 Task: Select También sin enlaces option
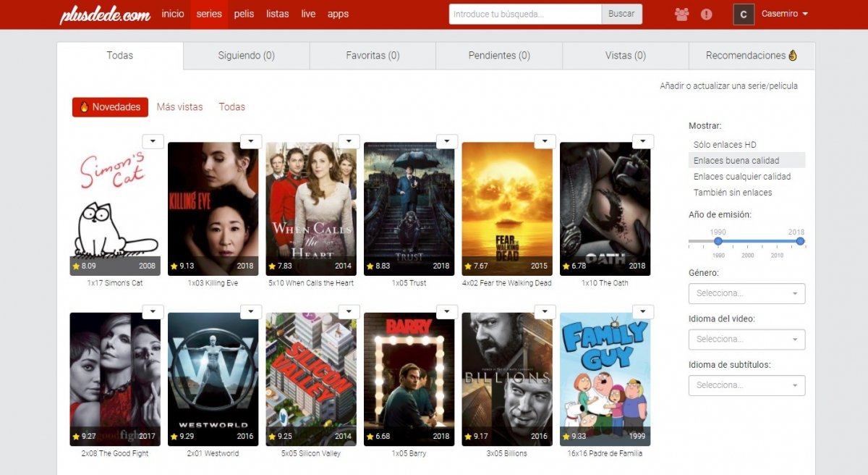[x=746, y=193]
